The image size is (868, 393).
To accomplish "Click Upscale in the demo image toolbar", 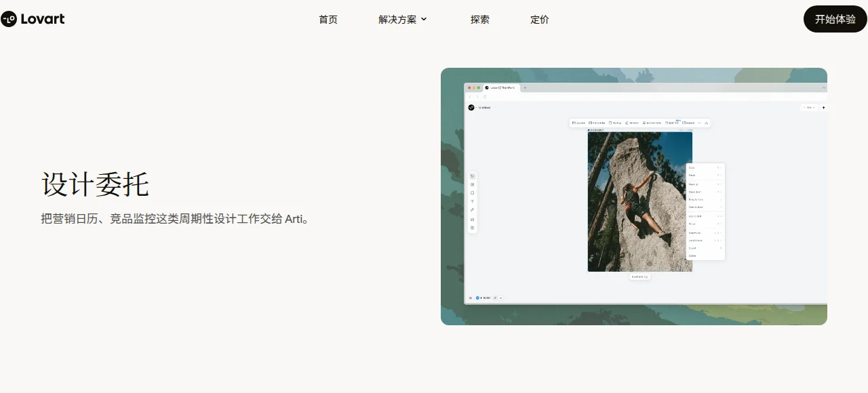I will point(578,123).
